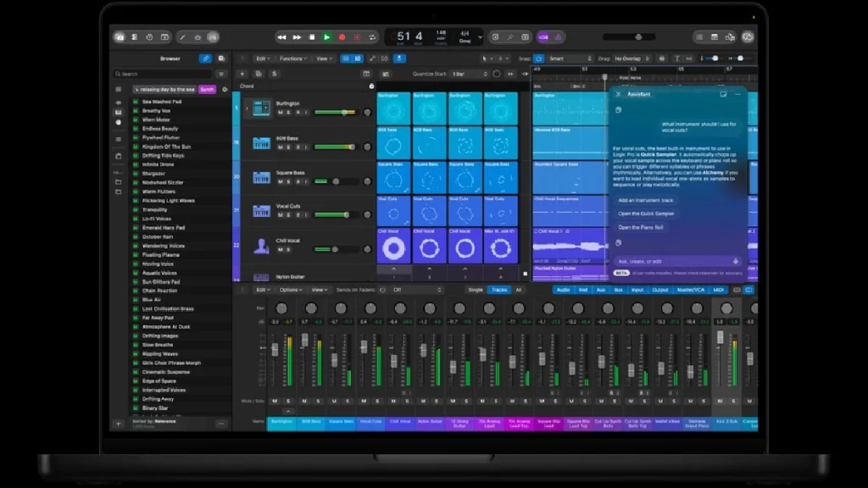Open the Snap Smart dropdown
Image resolution: width=868 pixels, height=488 pixels.
(x=570, y=58)
